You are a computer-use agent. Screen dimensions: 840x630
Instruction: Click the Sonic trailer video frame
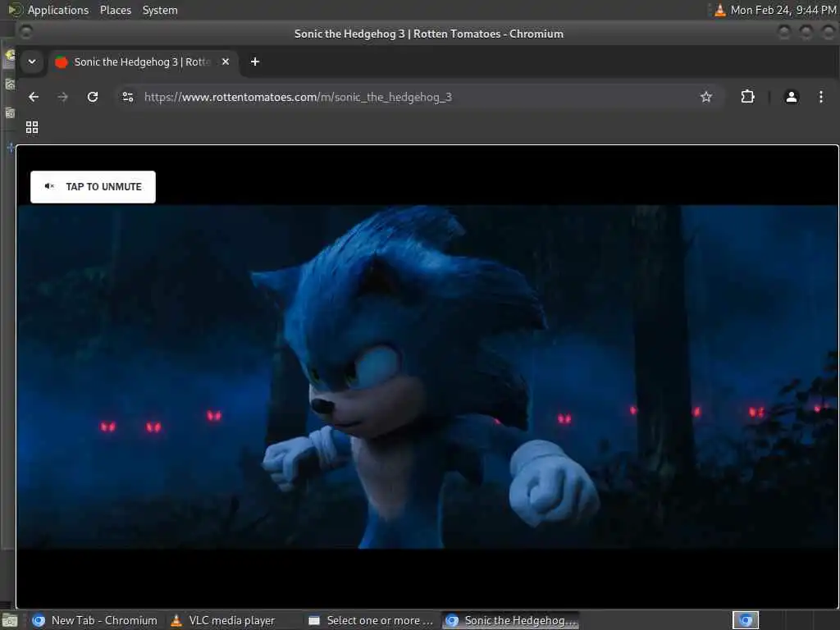point(427,377)
